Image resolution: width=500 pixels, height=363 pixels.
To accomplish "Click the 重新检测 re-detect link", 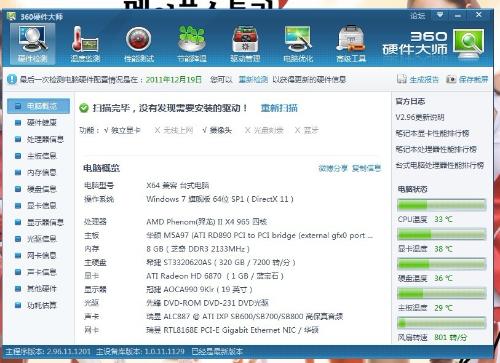I will [253, 80].
